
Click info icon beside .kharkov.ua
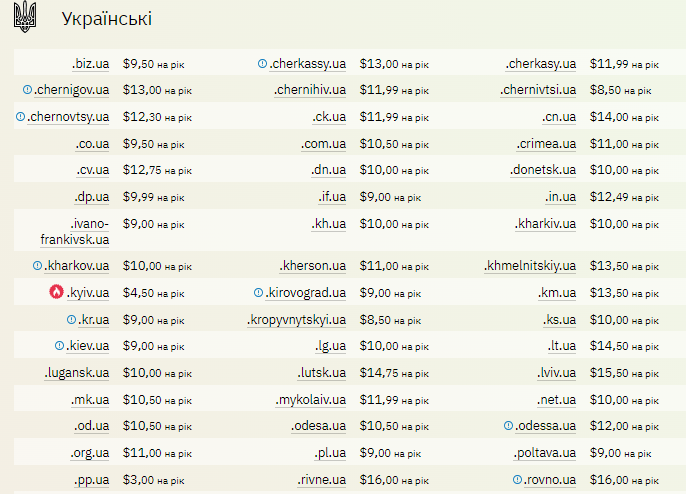[37, 266]
